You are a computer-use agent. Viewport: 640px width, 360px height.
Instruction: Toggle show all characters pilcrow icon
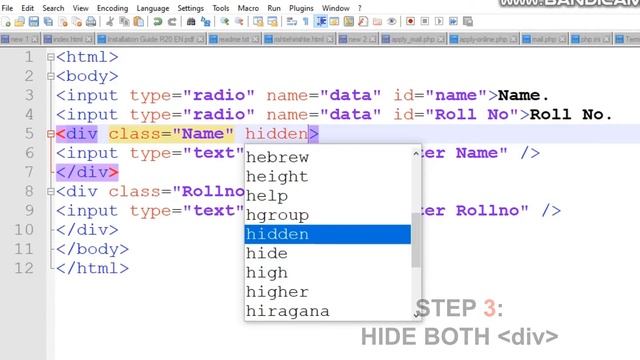(306, 22)
